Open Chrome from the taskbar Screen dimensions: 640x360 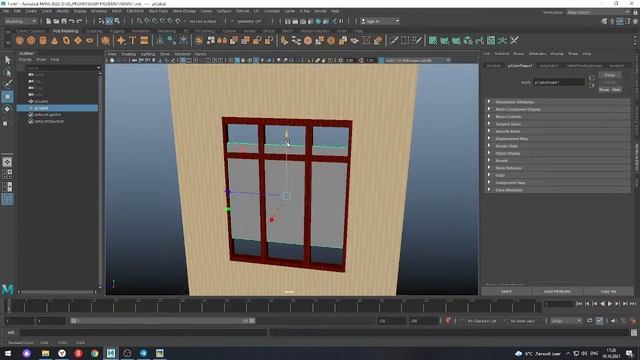94,353
